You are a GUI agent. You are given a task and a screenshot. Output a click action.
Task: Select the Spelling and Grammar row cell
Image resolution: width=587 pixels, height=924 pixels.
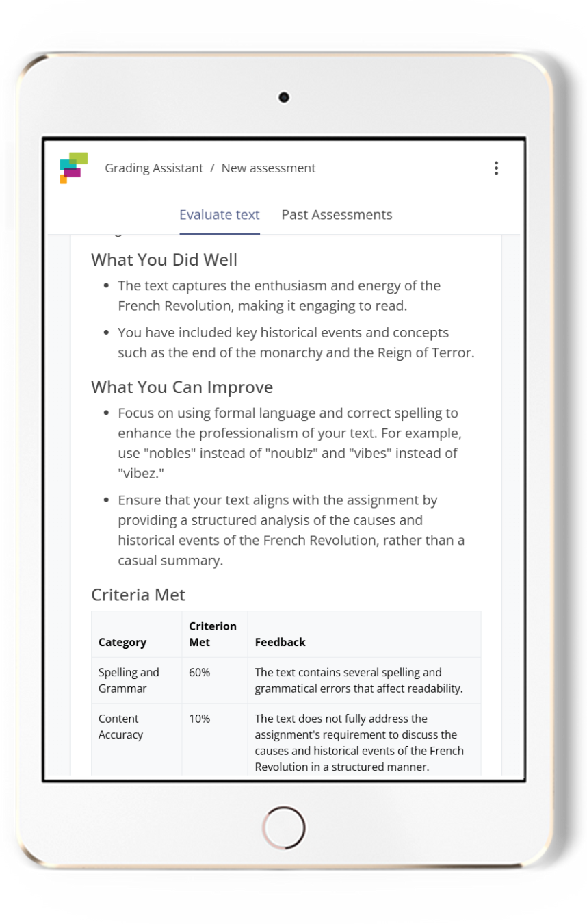pyautogui.click(x=129, y=680)
